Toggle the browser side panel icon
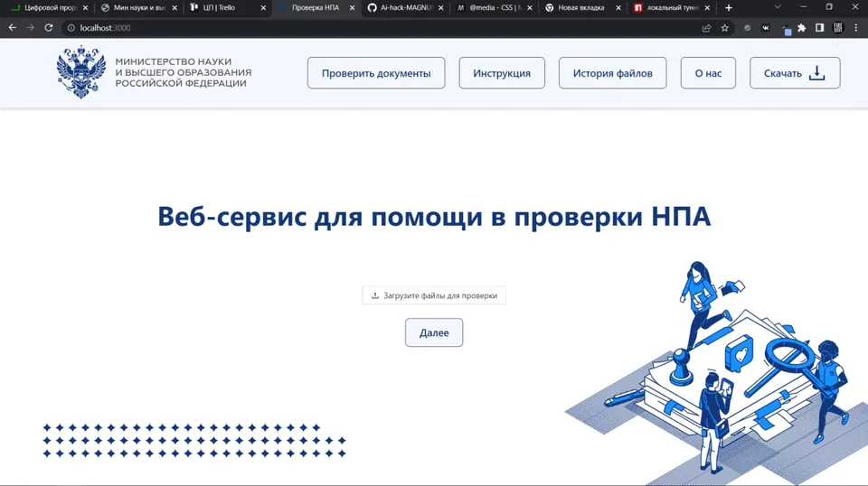 820,28
